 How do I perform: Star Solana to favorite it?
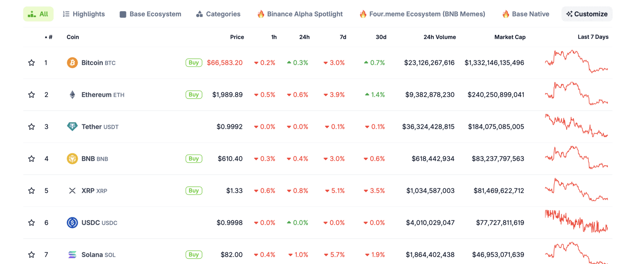31,254
